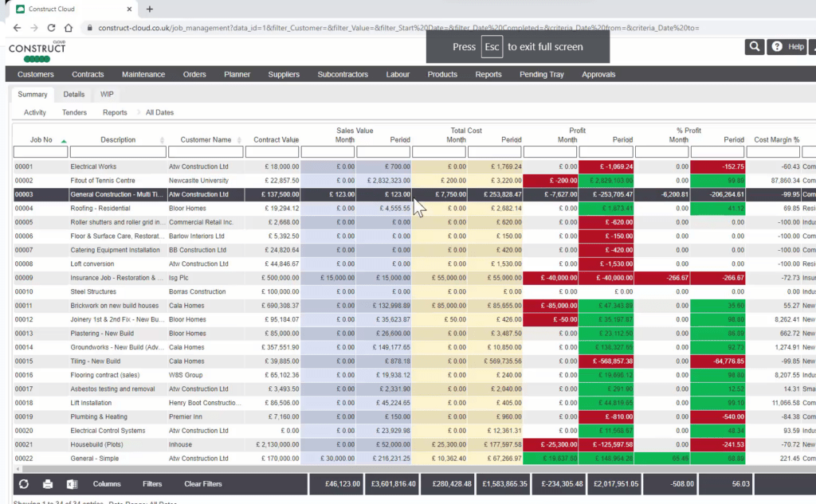The height and width of the screenshot is (504, 816).
Task: Refresh table using bottom refresh icon
Action: 24,484
